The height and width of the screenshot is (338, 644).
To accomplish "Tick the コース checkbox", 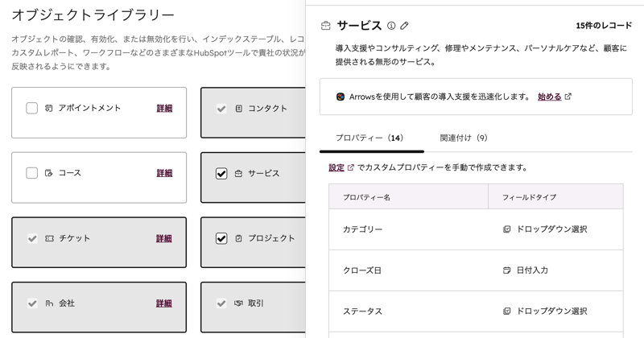I will tap(32, 173).
